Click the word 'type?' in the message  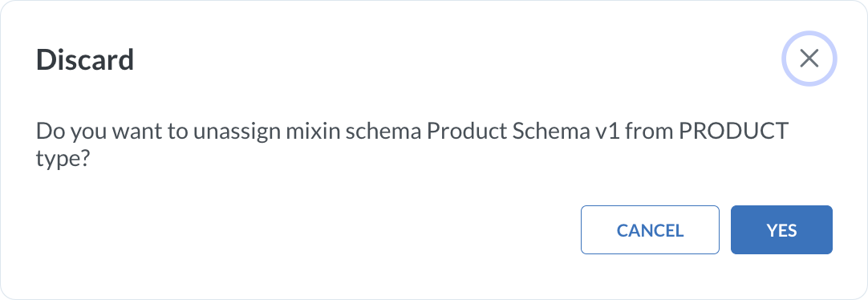coord(63,160)
